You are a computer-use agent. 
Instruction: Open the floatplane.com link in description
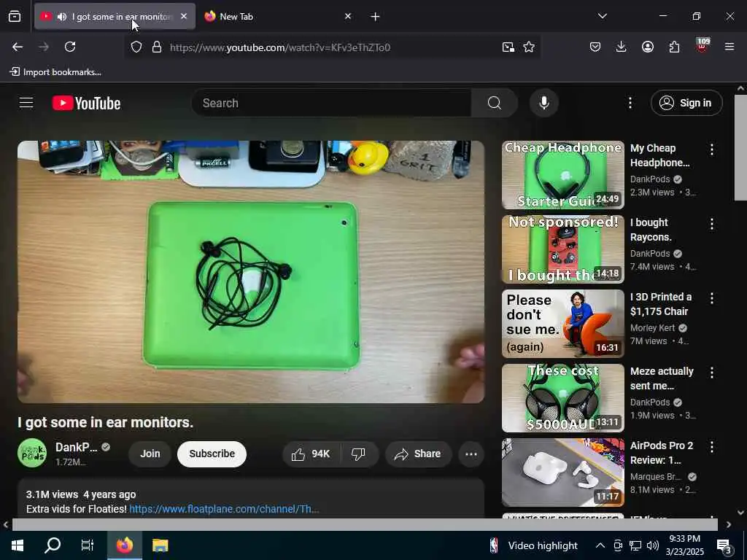point(224,509)
